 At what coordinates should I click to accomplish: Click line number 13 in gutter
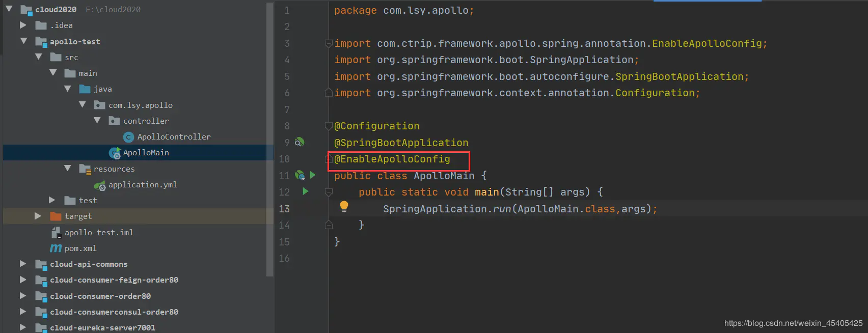[284, 209]
